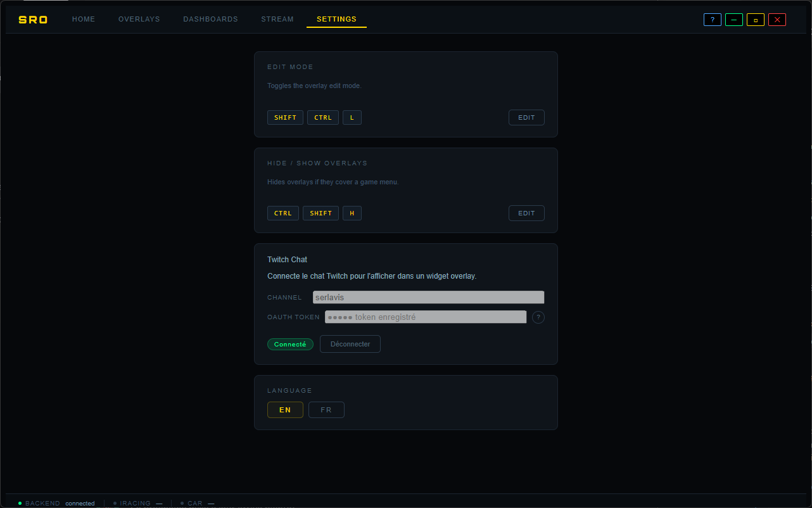The image size is (812, 508).
Task: Click the Language section label
Action: [x=289, y=391]
